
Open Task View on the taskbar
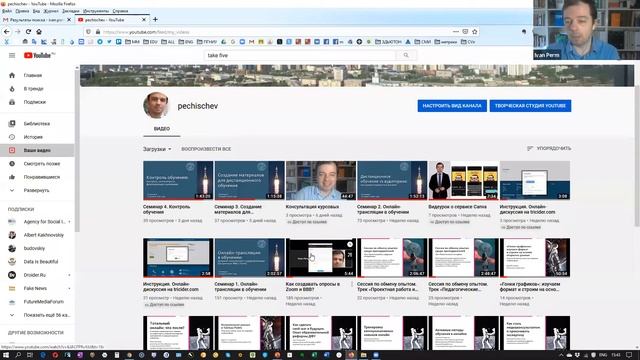point(30,355)
